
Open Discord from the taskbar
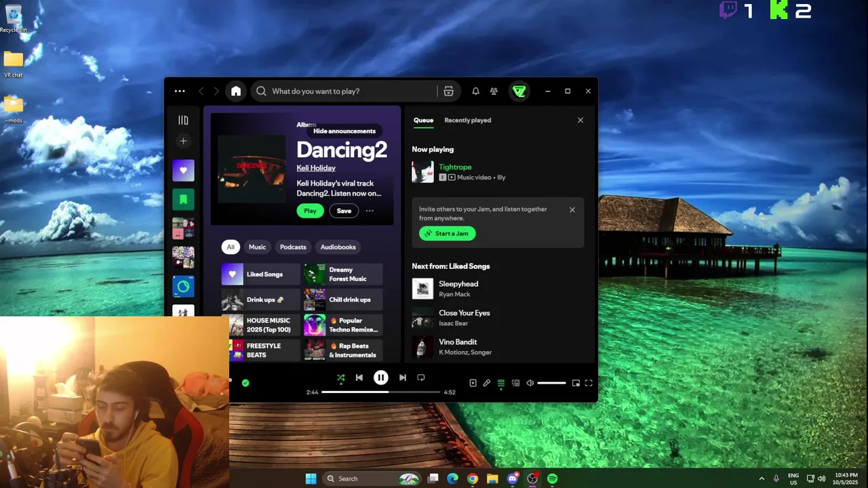click(x=513, y=479)
